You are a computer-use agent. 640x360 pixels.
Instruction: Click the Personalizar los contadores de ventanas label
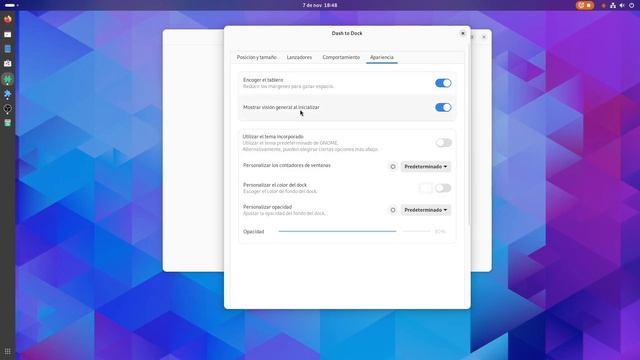(x=287, y=165)
